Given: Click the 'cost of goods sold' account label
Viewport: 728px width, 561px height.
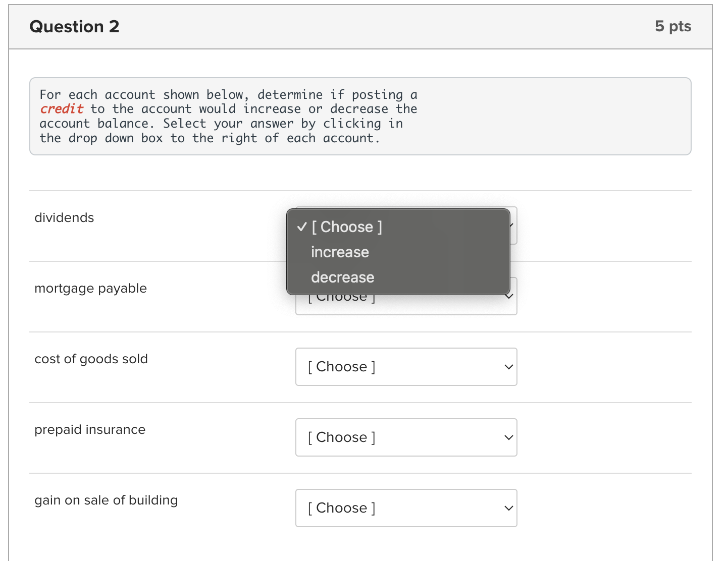Looking at the screenshot, I should (91, 359).
